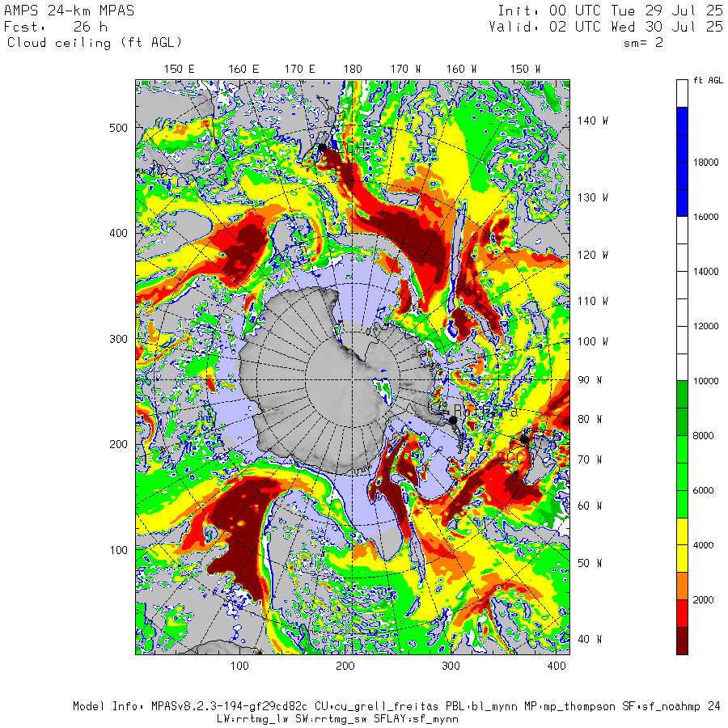Click the 'AMPS 24-km MPAS' title

coord(70,11)
